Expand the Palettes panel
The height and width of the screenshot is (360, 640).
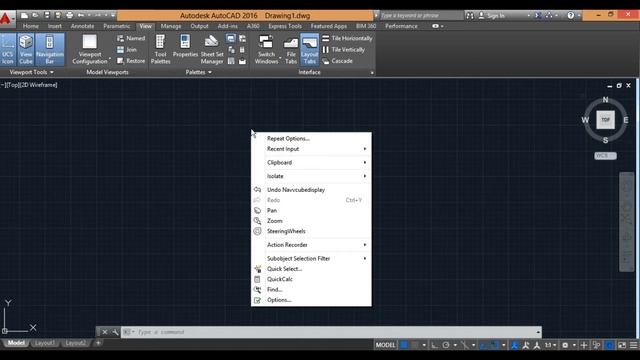(x=199, y=72)
